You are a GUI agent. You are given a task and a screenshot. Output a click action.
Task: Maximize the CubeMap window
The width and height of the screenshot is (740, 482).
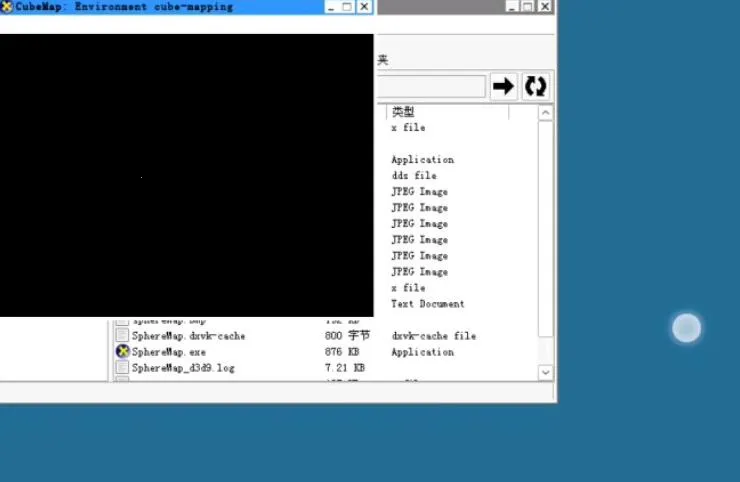pyautogui.click(x=347, y=7)
